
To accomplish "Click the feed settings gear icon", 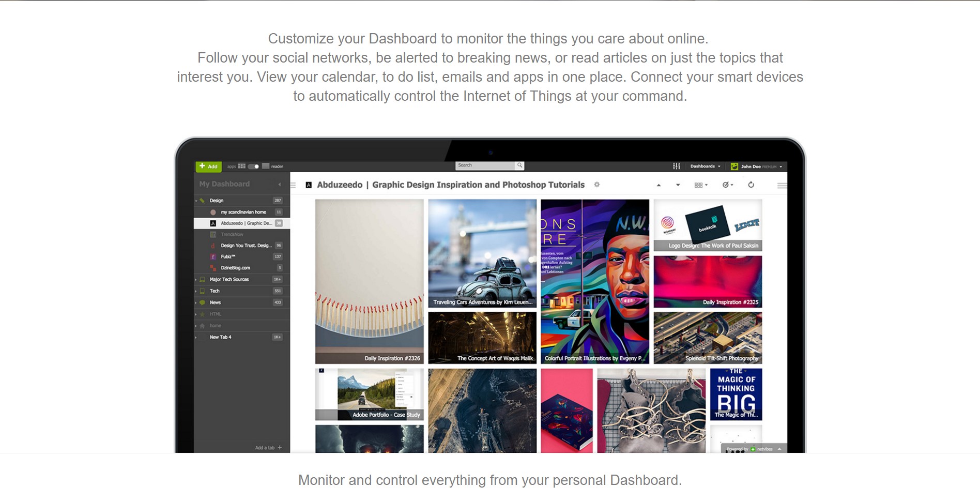I will pos(597,185).
